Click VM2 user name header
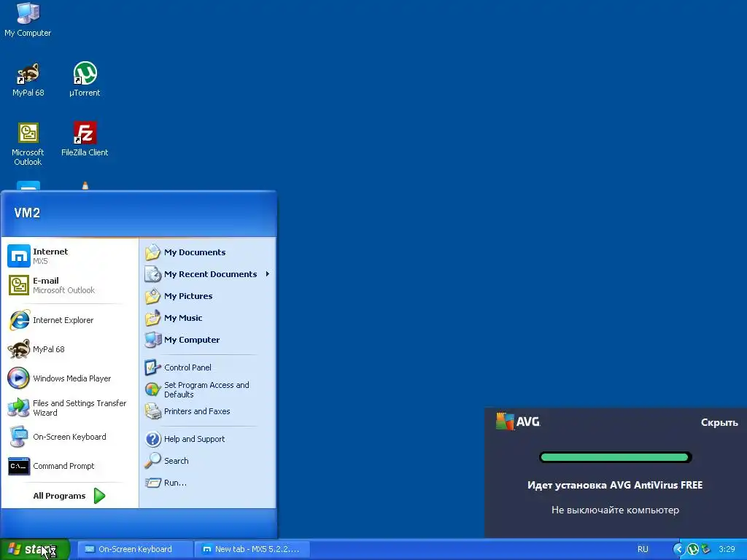Image resolution: width=747 pixels, height=560 pixels. (x=27, y=213)
